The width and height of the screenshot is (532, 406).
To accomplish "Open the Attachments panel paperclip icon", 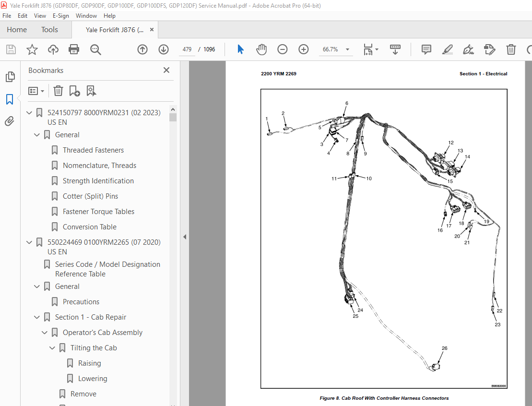I will tap(10, 121).
